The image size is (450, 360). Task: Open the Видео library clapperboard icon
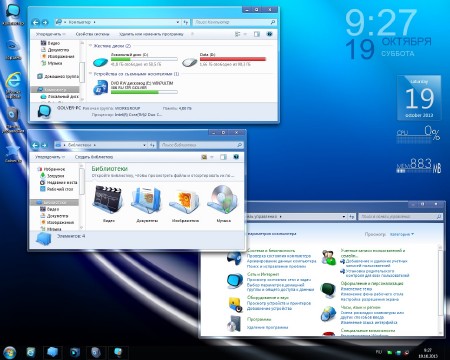pyautogui.click(x=108, y=200)
